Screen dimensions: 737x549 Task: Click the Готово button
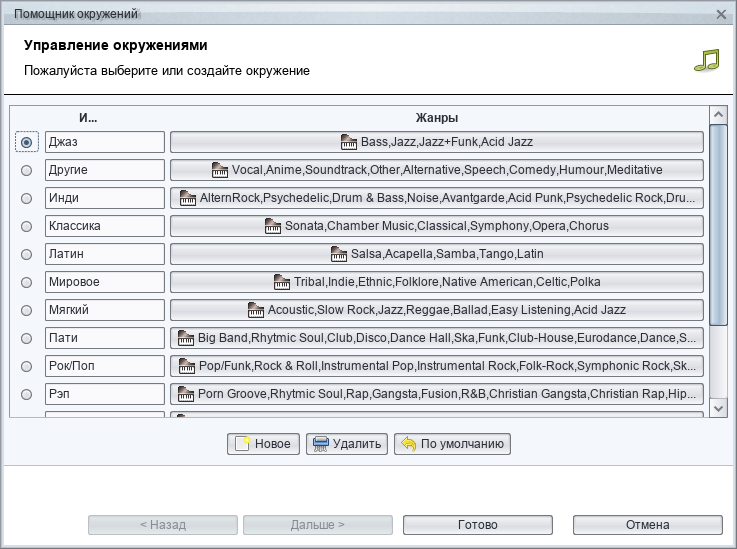pyautogui.click(x=478, y=525)
